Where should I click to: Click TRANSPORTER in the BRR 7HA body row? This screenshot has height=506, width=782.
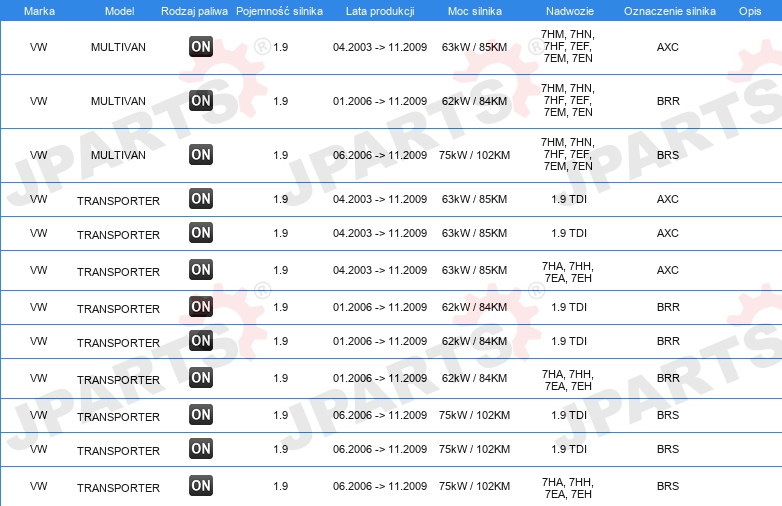[x=118, y=380]
